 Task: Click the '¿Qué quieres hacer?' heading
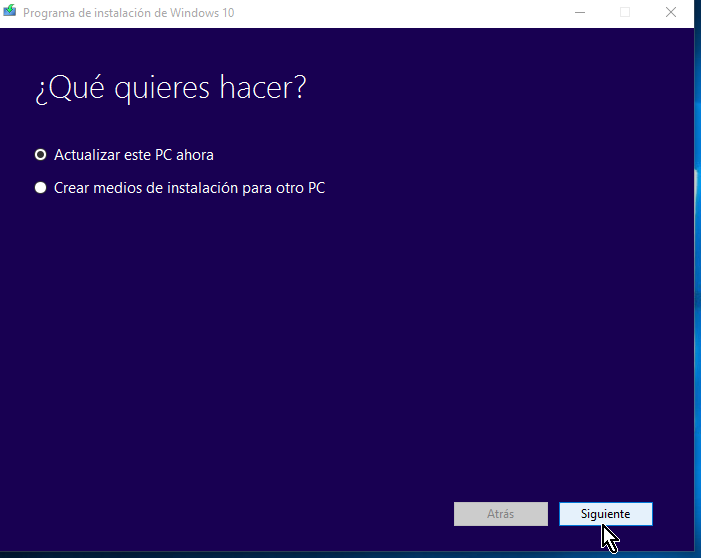click(x=170, y=88)
